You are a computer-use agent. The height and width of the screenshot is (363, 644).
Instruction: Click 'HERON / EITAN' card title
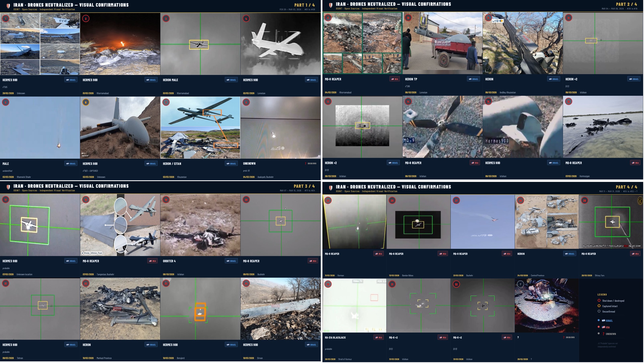[x=172, y=164]
